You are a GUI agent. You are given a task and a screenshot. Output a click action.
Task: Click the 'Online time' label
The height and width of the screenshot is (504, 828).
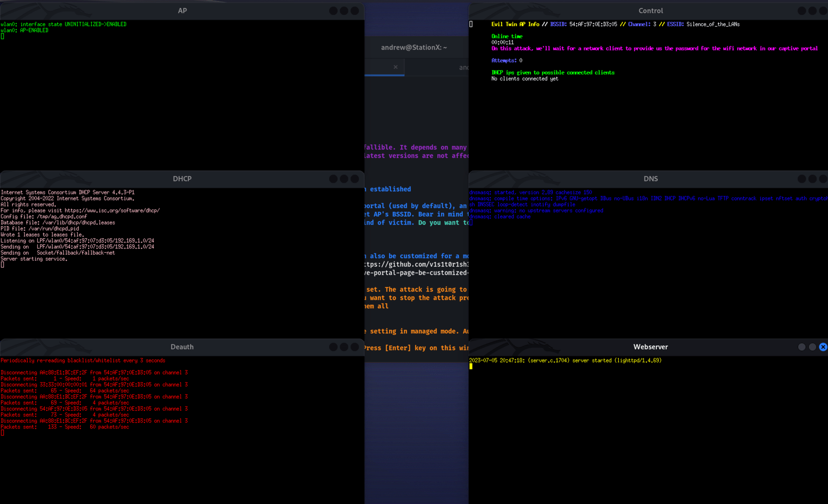coord(507,36)
